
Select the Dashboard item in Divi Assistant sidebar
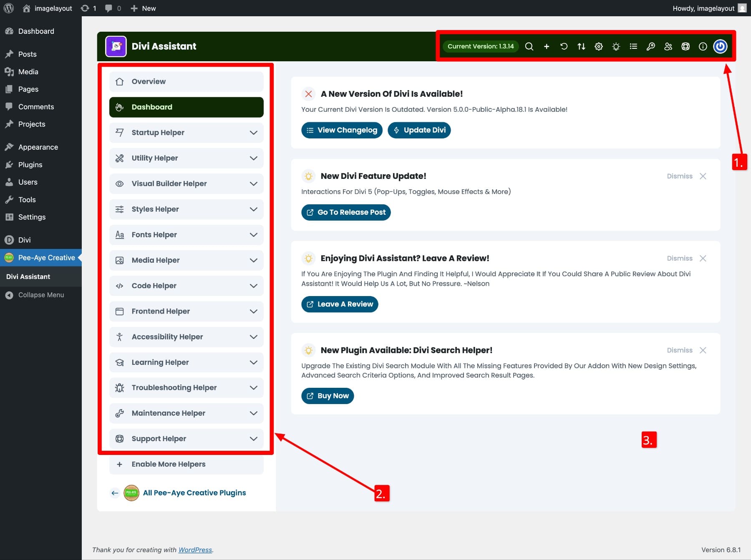click(x=186, y=107)
